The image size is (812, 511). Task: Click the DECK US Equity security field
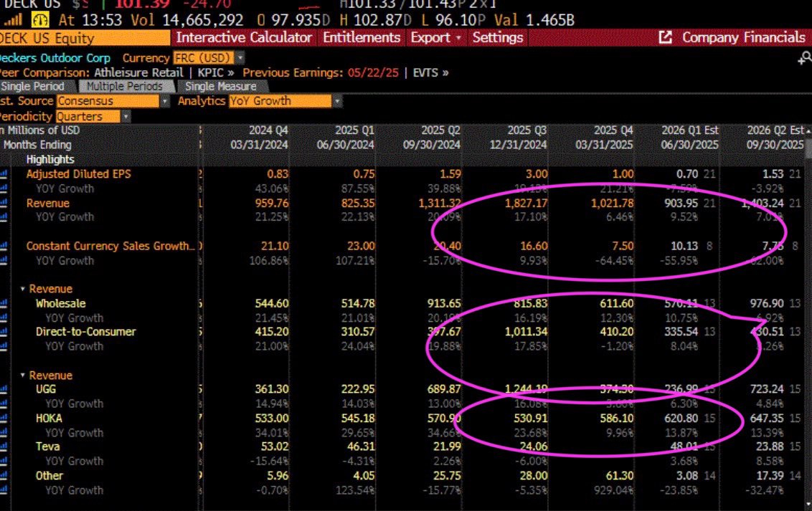(85, 38)
